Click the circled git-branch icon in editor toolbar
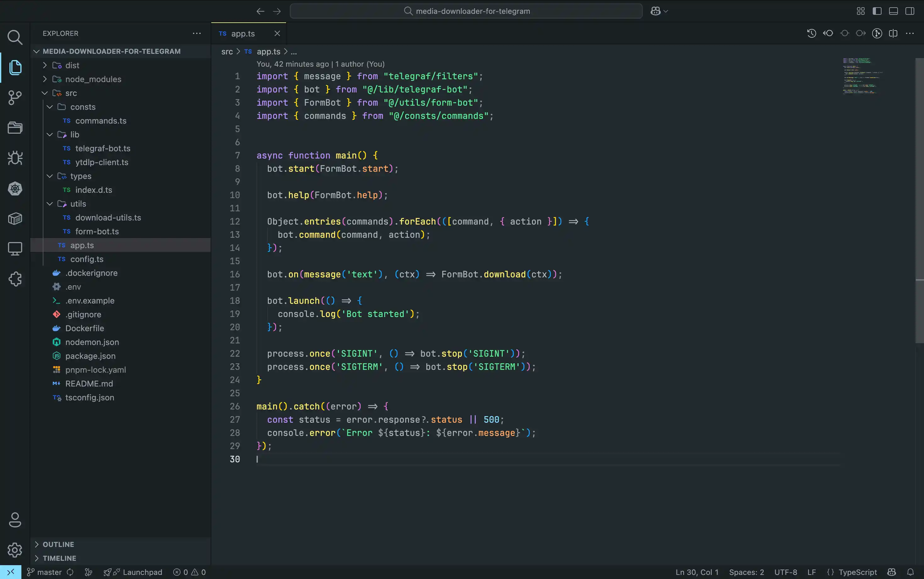Image resolution: width=924 pixels, height=579 pixels. 877,33
